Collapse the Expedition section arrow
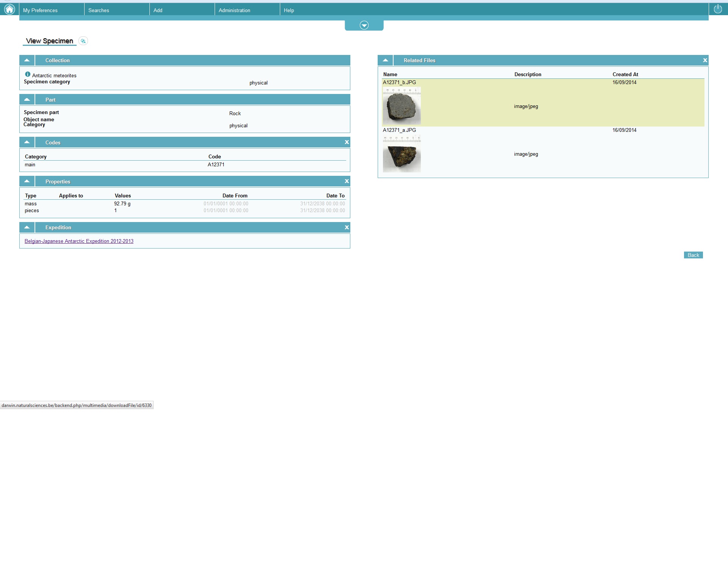 (x=27, y=227)
